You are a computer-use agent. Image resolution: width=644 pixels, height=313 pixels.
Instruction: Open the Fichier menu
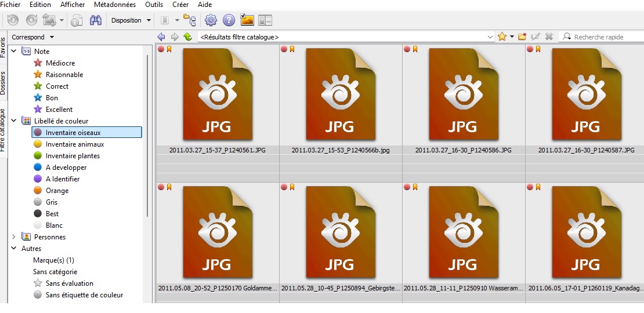10,5
